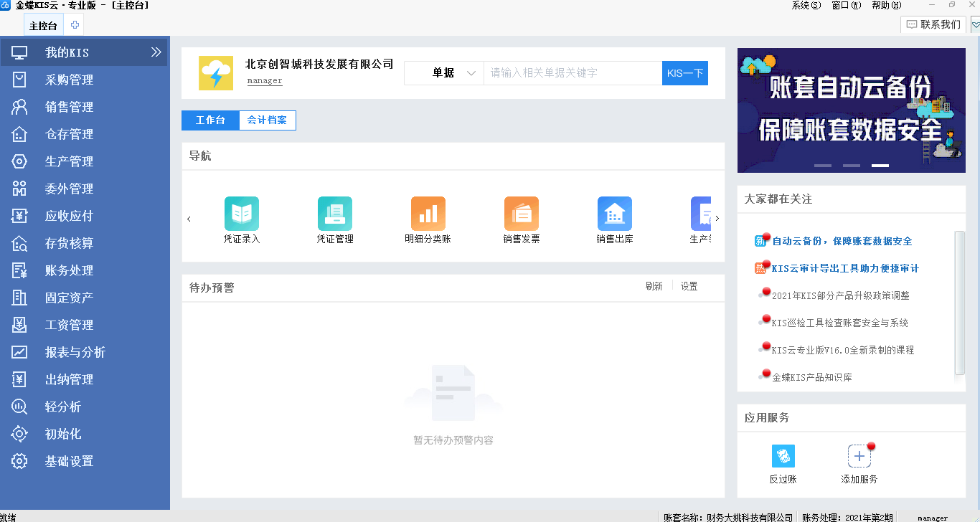980x522 pixels.
Task: Open 金蝶KIS产品知识库 link
Action: tap(812, 377)
